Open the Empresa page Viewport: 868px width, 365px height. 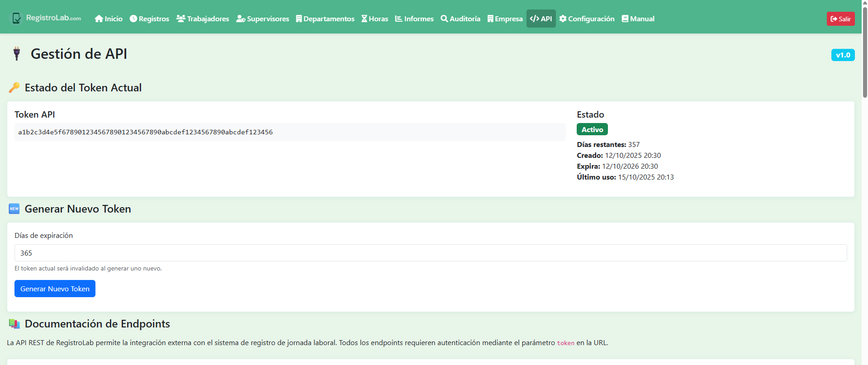(x=505, y=19)
